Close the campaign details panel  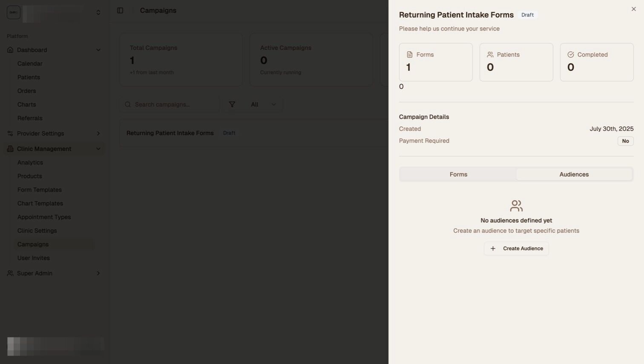click(x=633, y=9)
